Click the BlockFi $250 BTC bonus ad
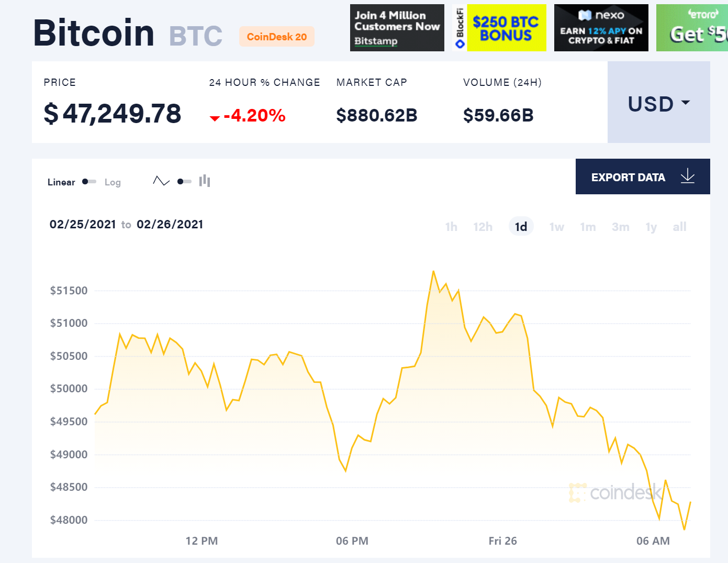 (x=499, y=28)
